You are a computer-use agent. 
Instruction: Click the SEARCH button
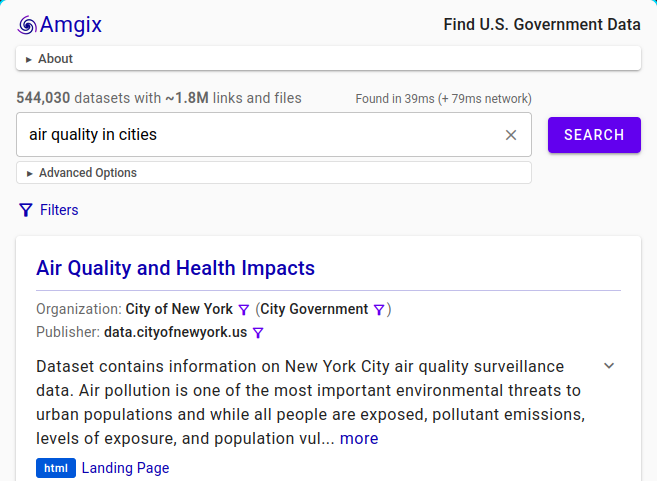pos(594,135)
